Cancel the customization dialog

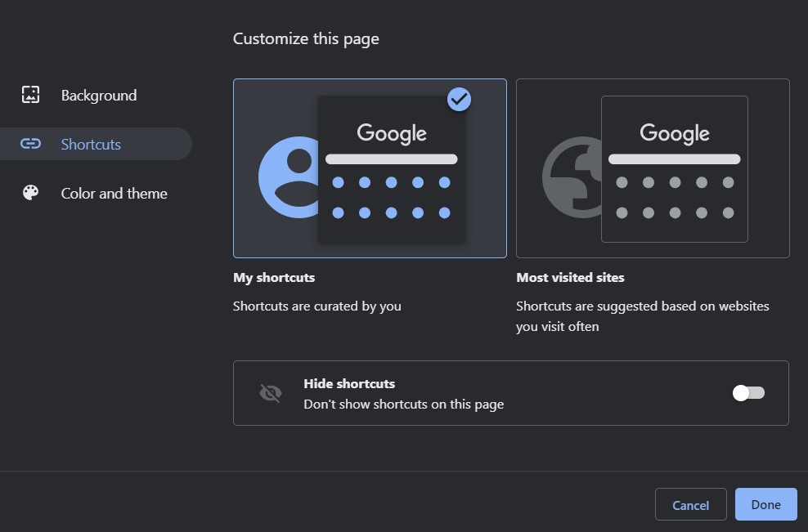click(x=690, y=505)
